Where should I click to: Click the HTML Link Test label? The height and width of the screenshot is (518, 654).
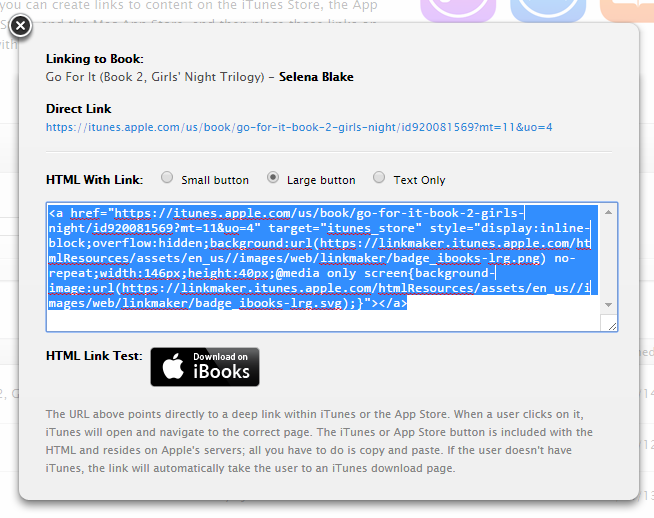click(94, 356)
